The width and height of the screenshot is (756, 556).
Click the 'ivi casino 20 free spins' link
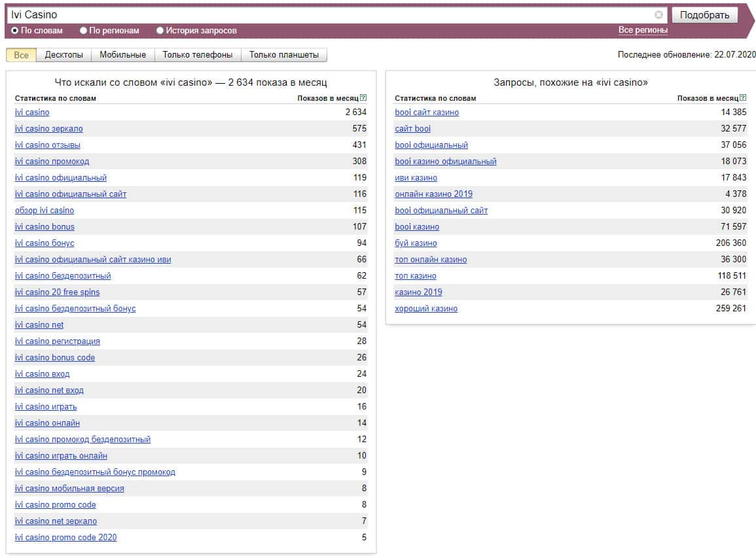(x=57, y=292)
